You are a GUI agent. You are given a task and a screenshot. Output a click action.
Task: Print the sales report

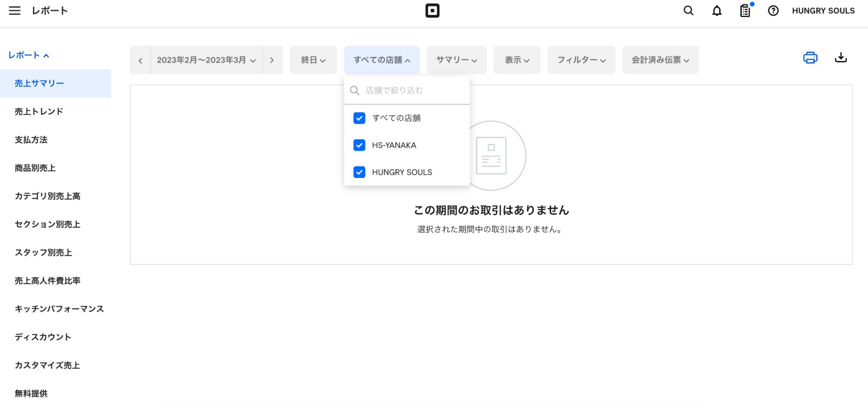pos(810,57)
